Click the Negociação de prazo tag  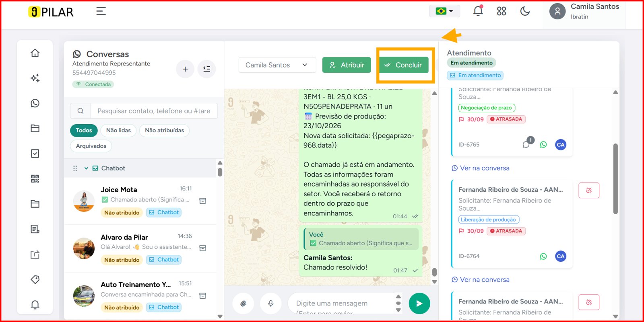(x=487, y=108)
